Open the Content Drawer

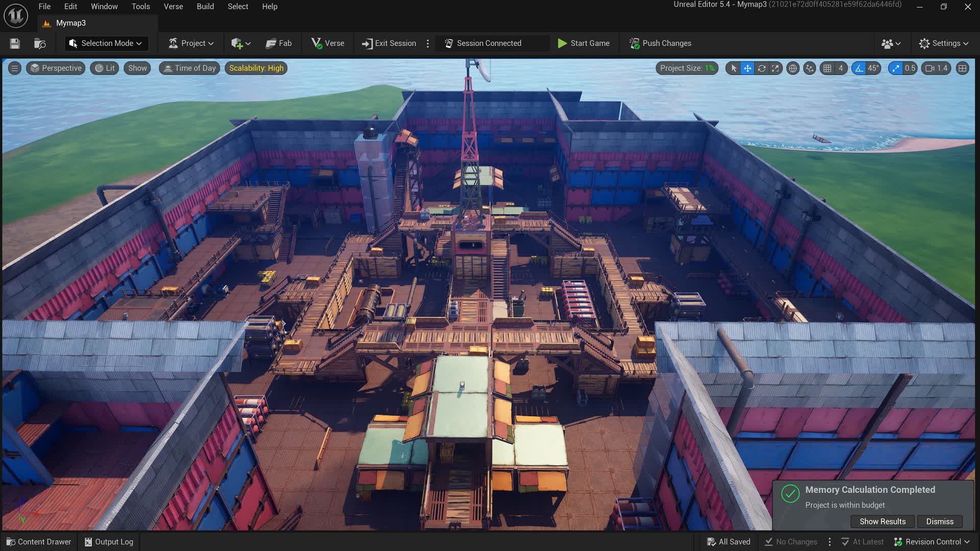pos(39,542)
